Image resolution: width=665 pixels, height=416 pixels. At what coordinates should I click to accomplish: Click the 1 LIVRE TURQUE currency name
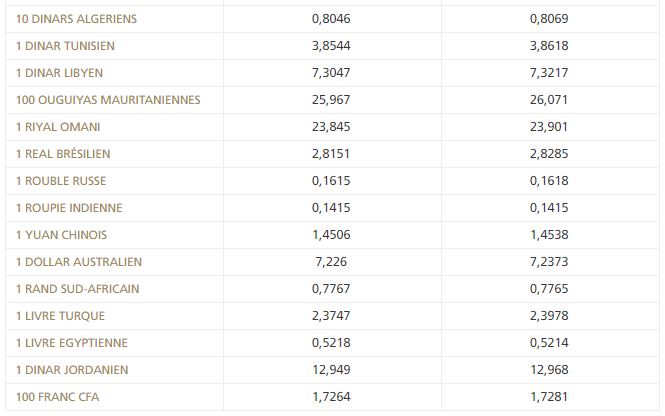(60, 316)
